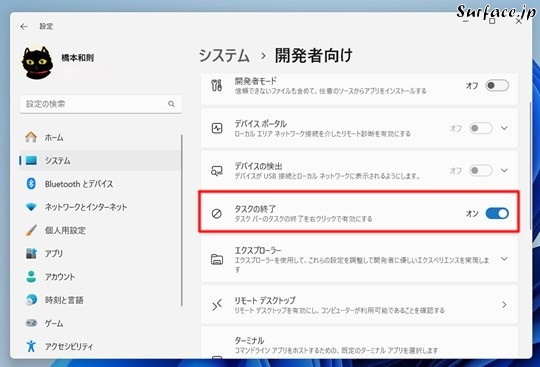
Task: Click the Bluetooth icon
Action: 31,184
